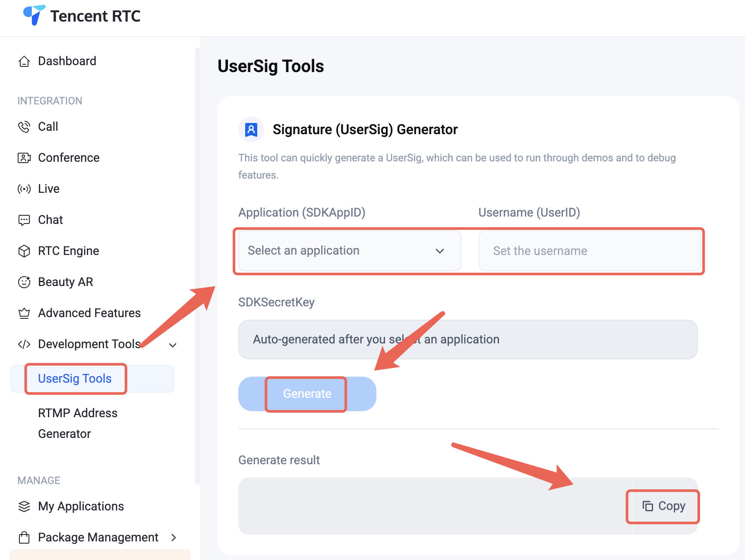
Task: Click the copy icon beside Copy label
Action: [647, 506]
